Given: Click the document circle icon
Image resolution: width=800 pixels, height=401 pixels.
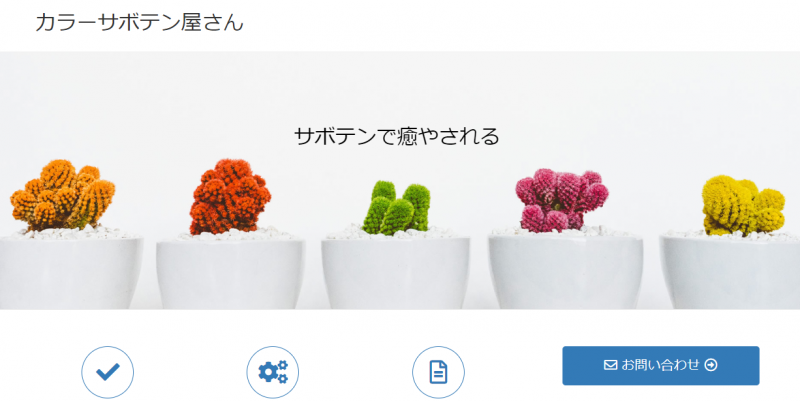Looking at the screenshot, I should pos(438,372).
